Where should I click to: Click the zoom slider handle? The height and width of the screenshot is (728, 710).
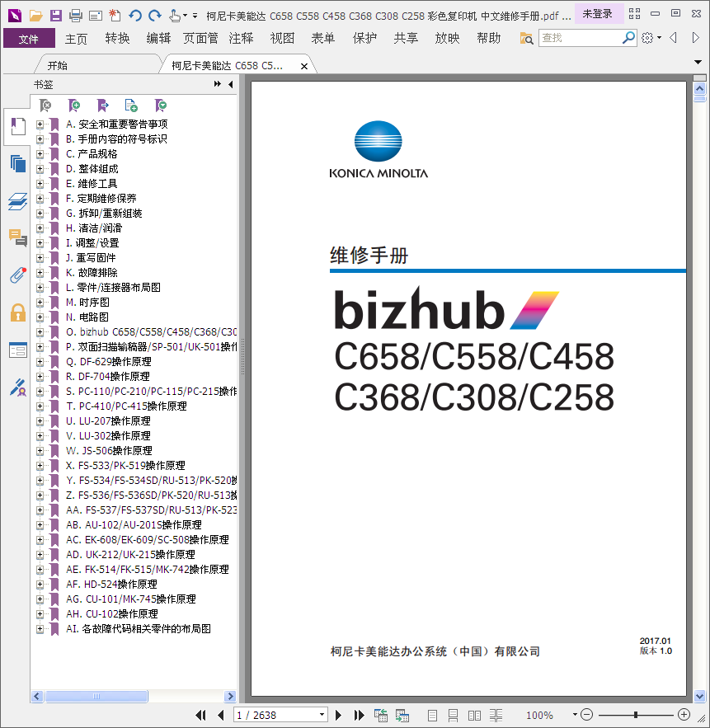click(x=636, y=715)
